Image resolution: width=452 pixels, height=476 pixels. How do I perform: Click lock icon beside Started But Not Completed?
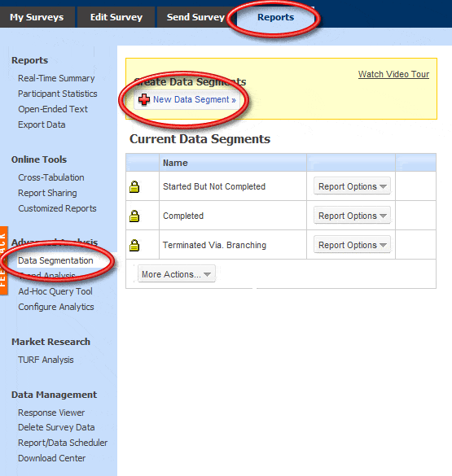tap(134, 186)
